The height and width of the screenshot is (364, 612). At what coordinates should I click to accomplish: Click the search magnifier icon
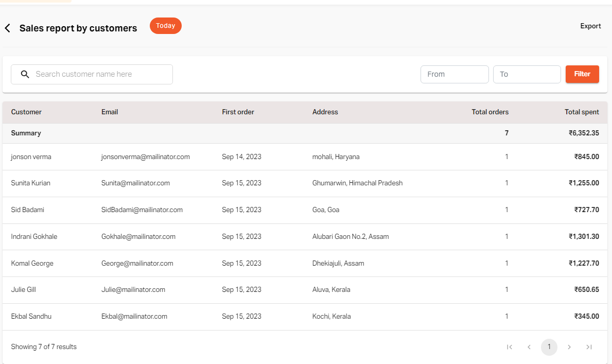(x=25, y=74)
